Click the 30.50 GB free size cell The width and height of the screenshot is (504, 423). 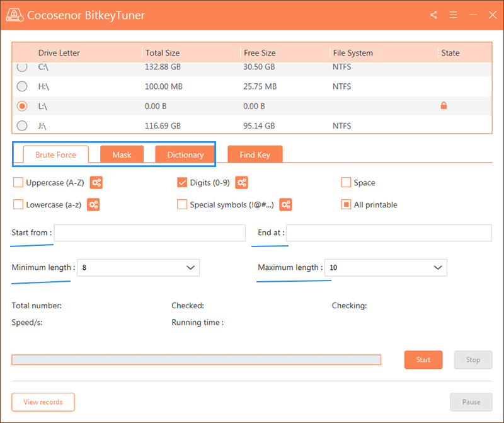(x=259, y=67)
